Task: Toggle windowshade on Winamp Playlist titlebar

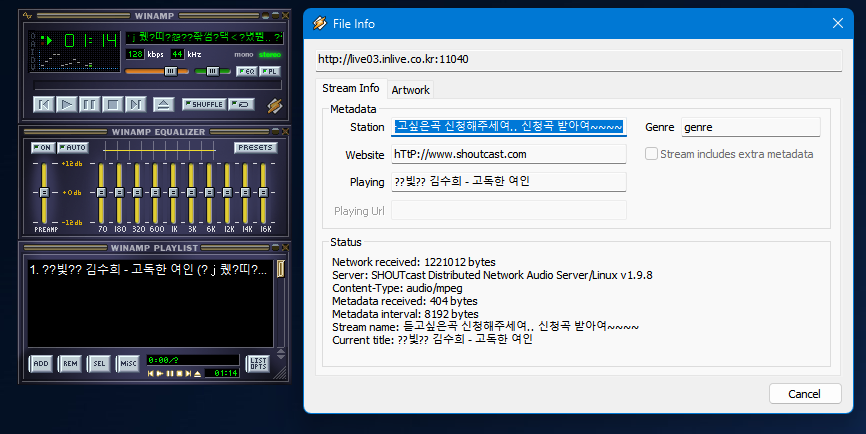Action: click(276, 247)
